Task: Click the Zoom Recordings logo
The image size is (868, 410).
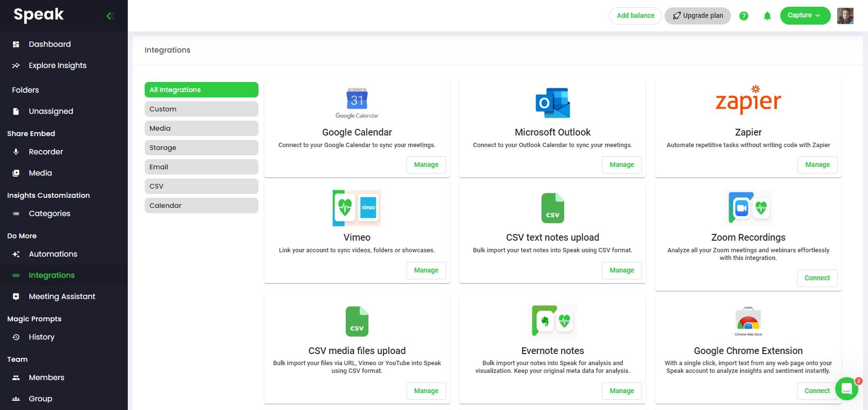Action: click(x=748, y=208)
